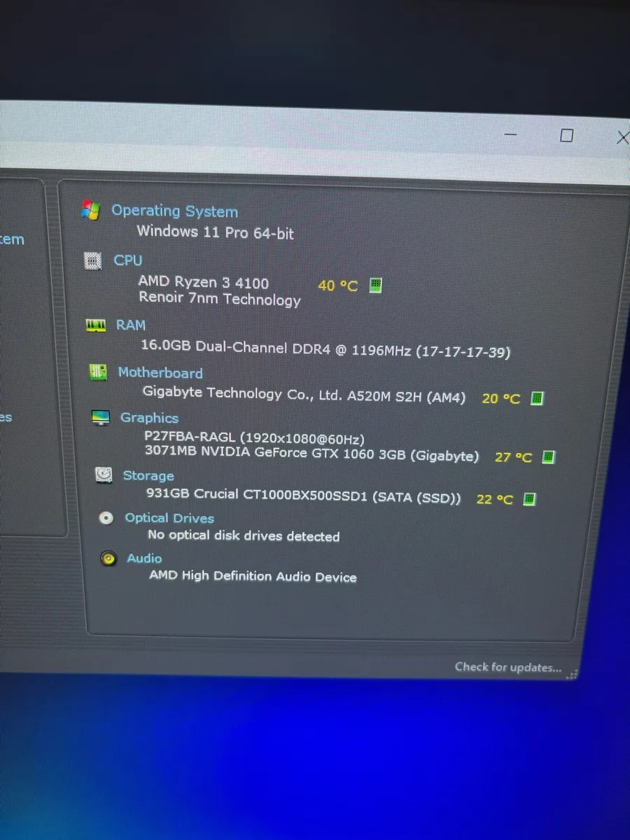The height and width of the screenshot is (840, 630).
Task: Select the NVIDIA GeForce GTX 1060 line
Action: pos(311,454)
